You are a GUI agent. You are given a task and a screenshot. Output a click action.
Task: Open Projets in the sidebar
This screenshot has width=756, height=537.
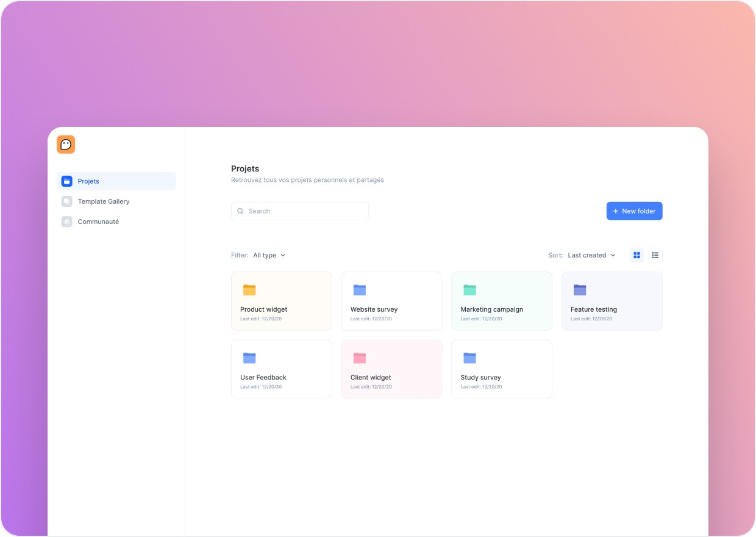[x=116, y=181]
